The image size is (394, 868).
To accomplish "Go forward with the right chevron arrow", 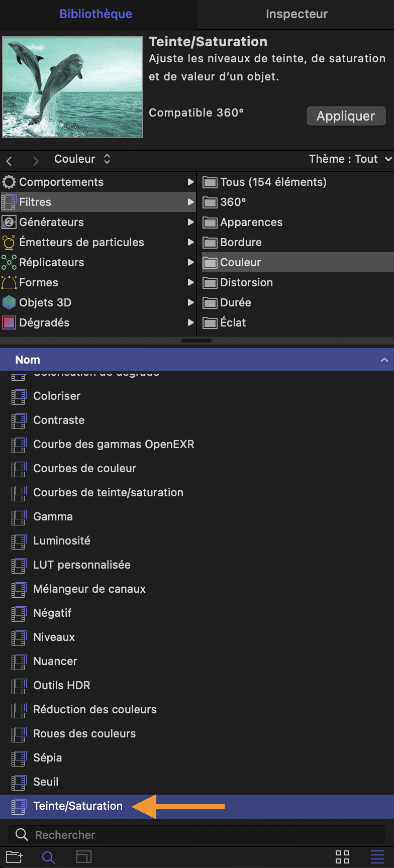I will point(36,161).
